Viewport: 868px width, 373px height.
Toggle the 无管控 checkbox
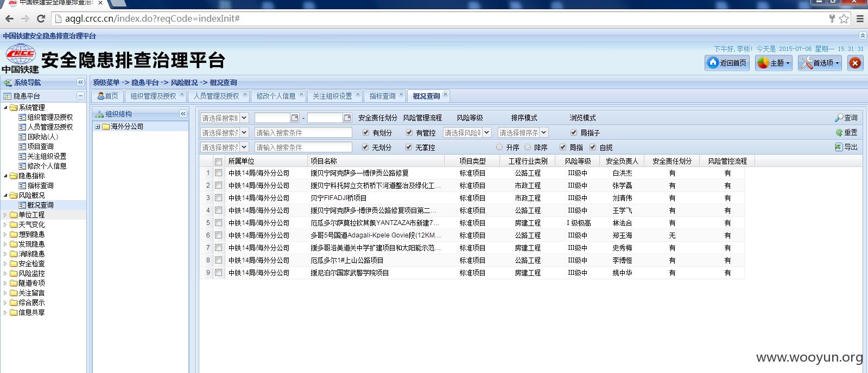(409, 147)
